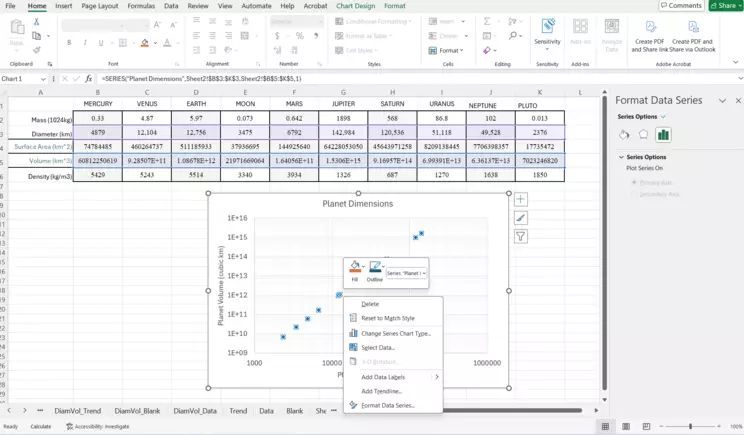Click the Comments button
This screenshot has height=435, width=744.
[681, 6]
